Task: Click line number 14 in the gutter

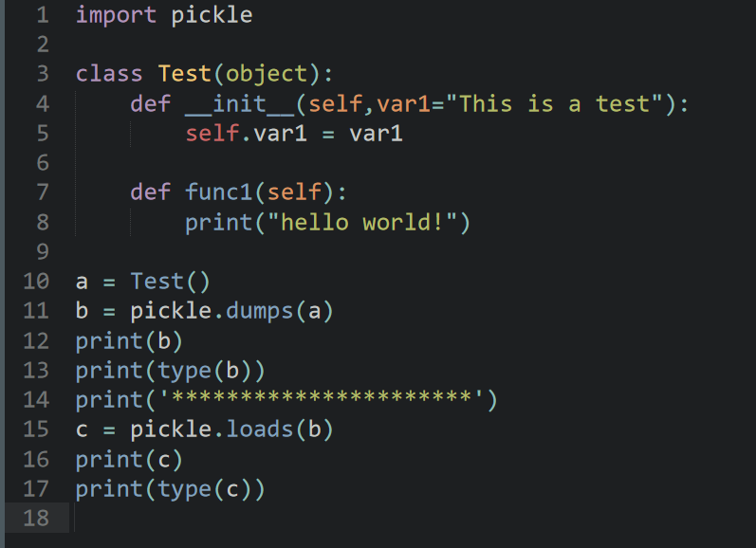Action: coord(34,399)
